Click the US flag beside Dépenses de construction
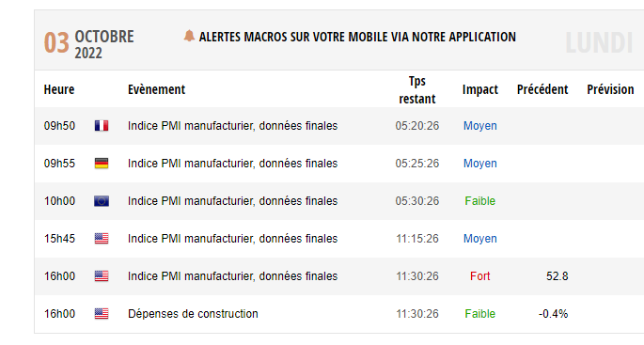The width and height of the screenshot is (644, 345). point(102,314)
